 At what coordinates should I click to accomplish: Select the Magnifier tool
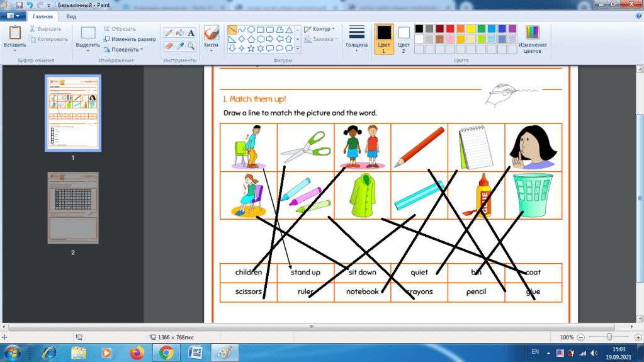coord(191,46)
